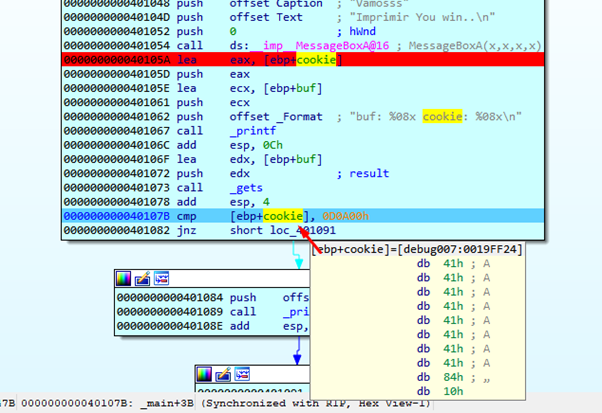Select the breakpoint line lea eax, [ebp+cookie]
602x413 pixels.
pyautogui.click(x=303, y=59)
